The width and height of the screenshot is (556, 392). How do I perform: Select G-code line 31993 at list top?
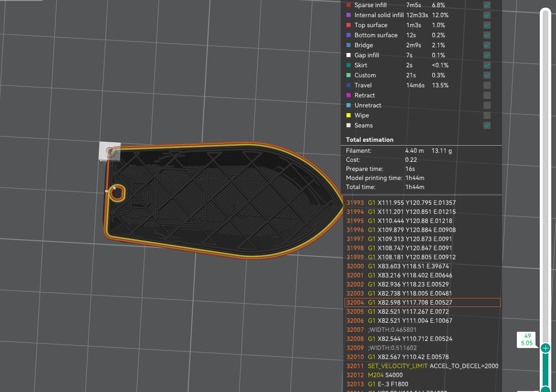point(422,202)
